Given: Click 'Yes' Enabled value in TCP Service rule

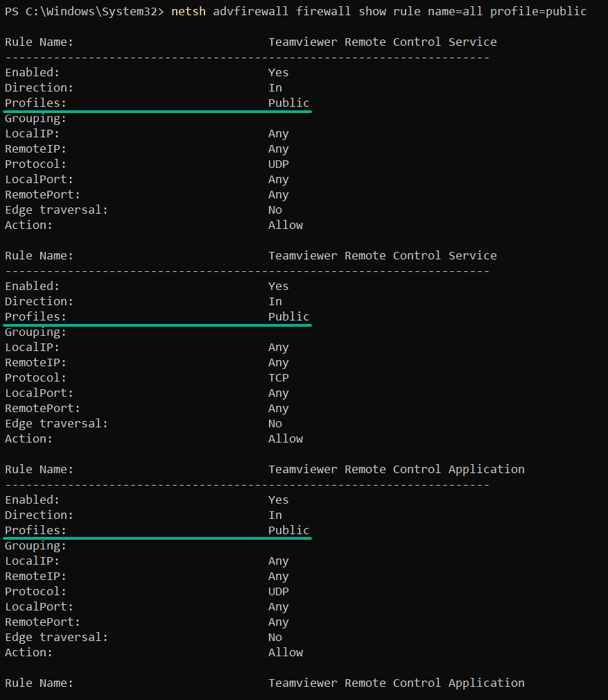Looking at the screenshot, I should (x=279, y=286).
